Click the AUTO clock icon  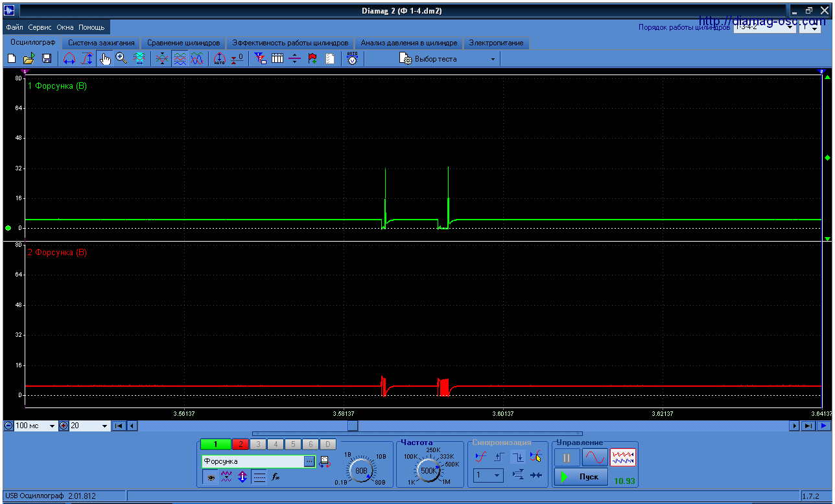(352, 59)
